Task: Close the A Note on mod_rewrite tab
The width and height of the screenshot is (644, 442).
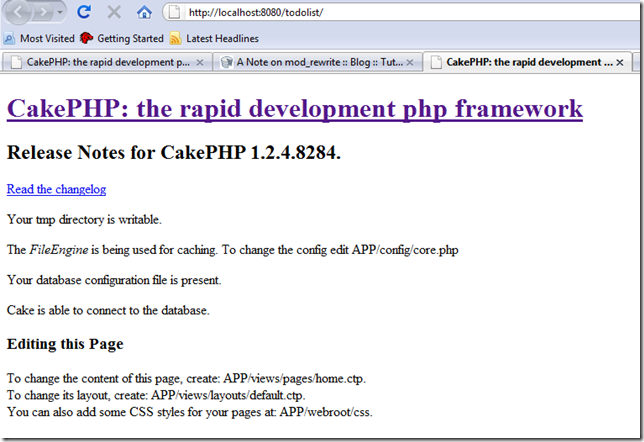Action: click(409, 62)
